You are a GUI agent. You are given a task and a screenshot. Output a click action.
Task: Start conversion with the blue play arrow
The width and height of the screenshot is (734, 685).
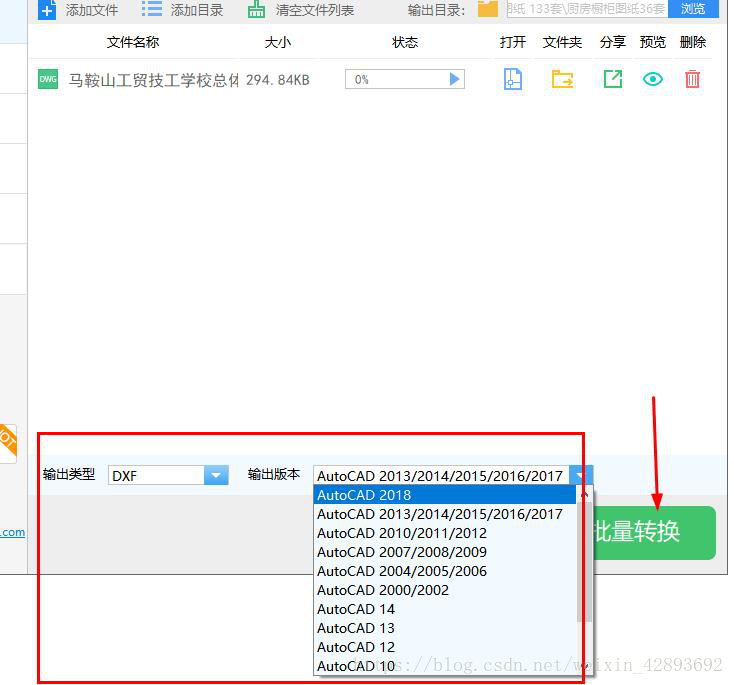(x=454, y=79)
